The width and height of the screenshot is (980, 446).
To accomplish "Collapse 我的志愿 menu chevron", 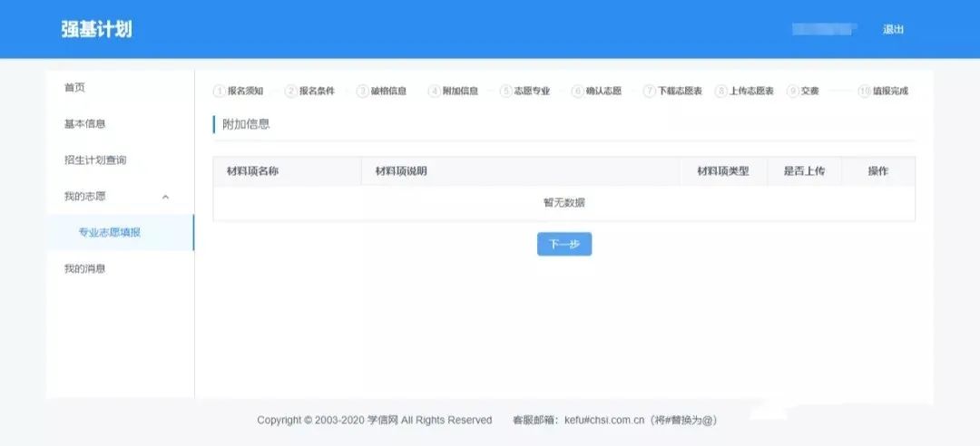I will (165, 197).
